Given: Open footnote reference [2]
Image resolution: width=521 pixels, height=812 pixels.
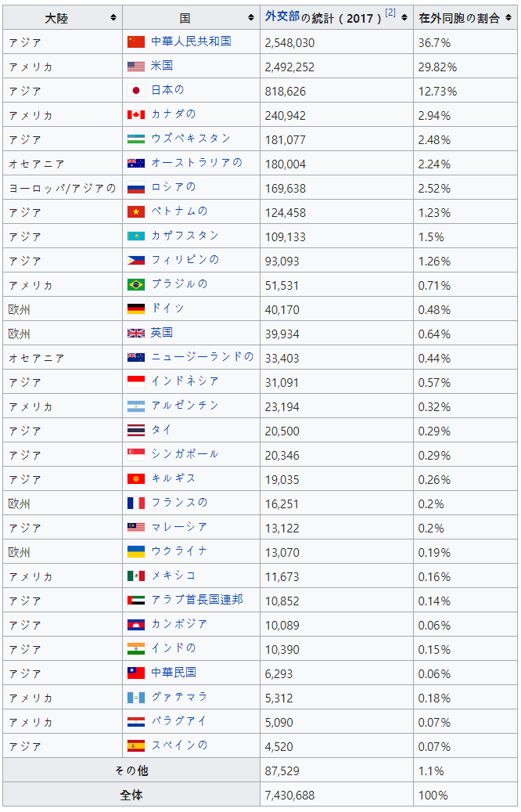Looking at the screenshot, I should coord(390,13).
